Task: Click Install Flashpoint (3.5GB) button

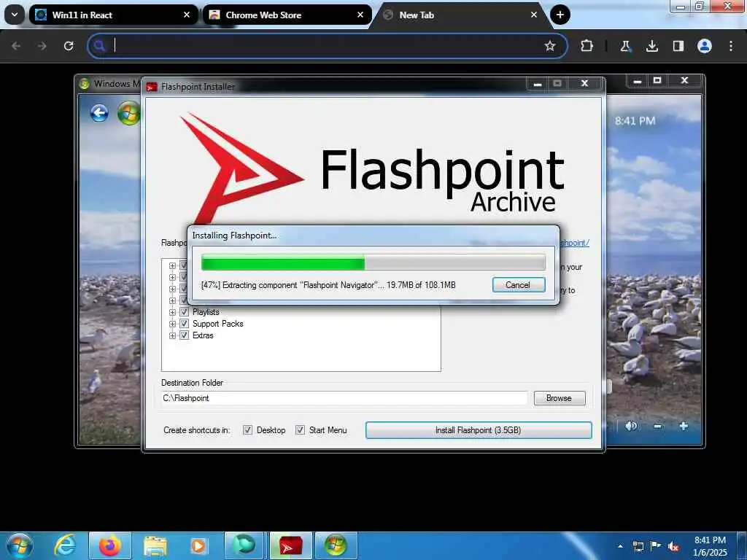Action: pyautogui.click(x=479, y=430)
